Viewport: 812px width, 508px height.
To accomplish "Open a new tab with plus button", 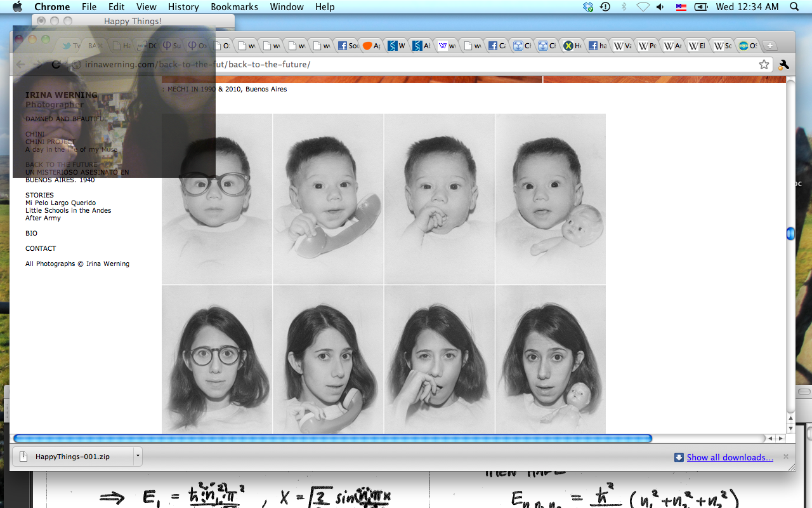I will [x=769, y=46].
